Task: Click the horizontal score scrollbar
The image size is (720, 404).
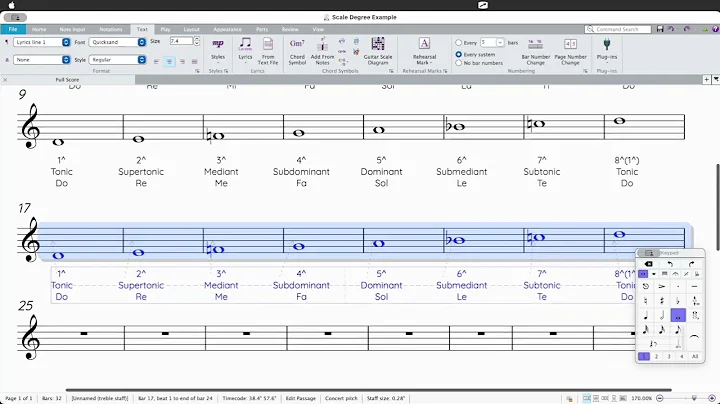Action: click(x=369, y=390)
